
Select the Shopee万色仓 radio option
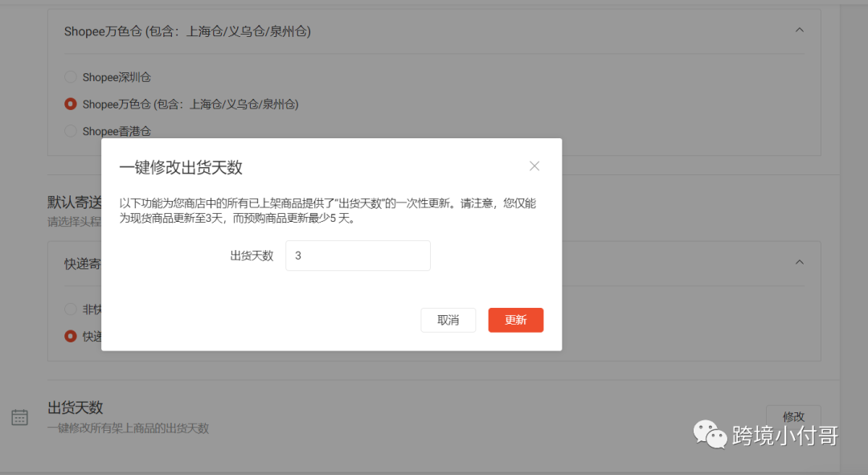click(70, 104)
